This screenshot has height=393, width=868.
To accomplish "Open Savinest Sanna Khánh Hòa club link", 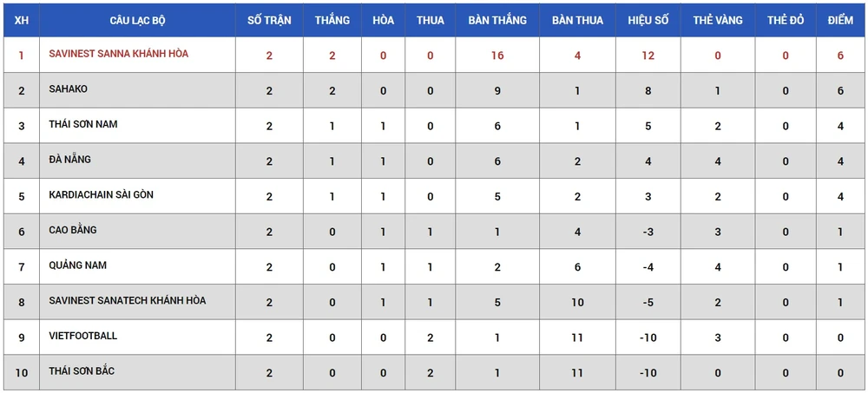I will pos(119,54).
